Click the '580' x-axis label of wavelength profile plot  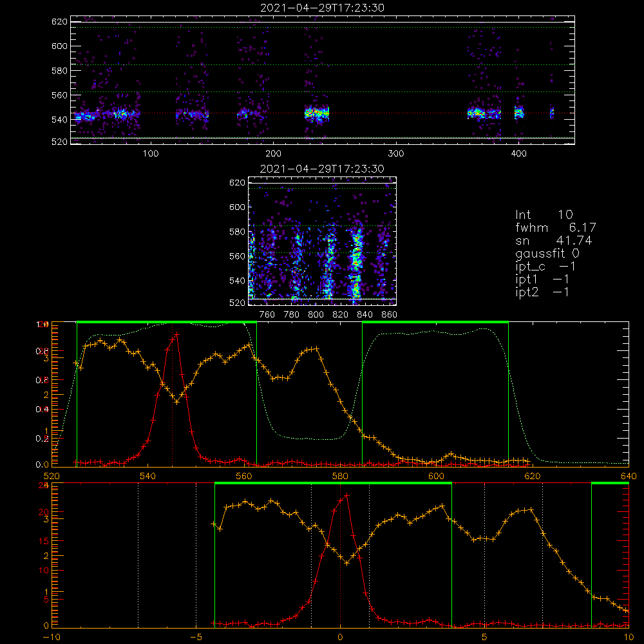(340, 477)
